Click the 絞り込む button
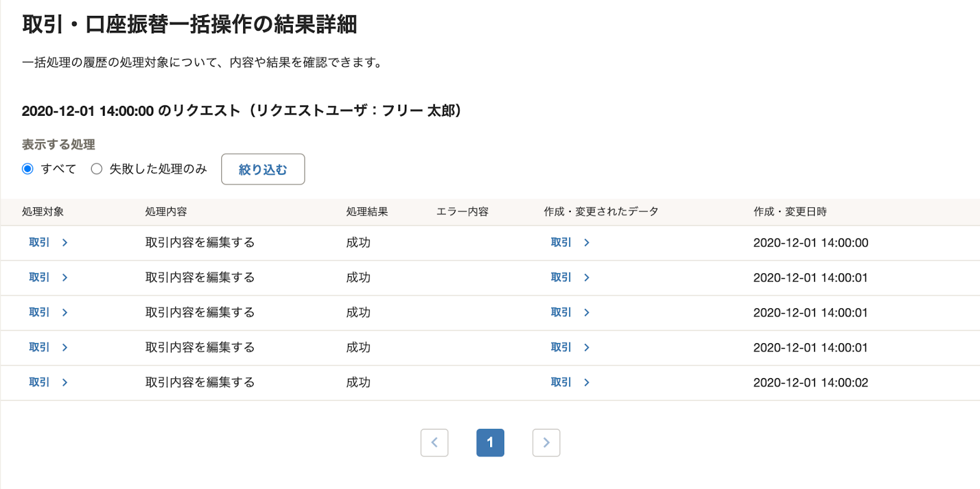This screenshot has width=980, height=489. tap(263, 169)
